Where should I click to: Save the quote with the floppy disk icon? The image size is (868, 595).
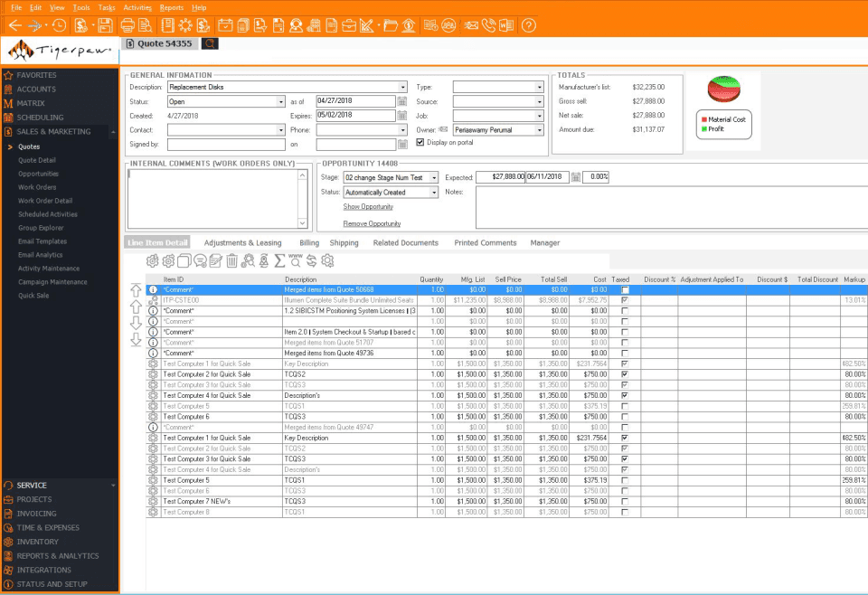pyautogui.click(x=105, y=25)
